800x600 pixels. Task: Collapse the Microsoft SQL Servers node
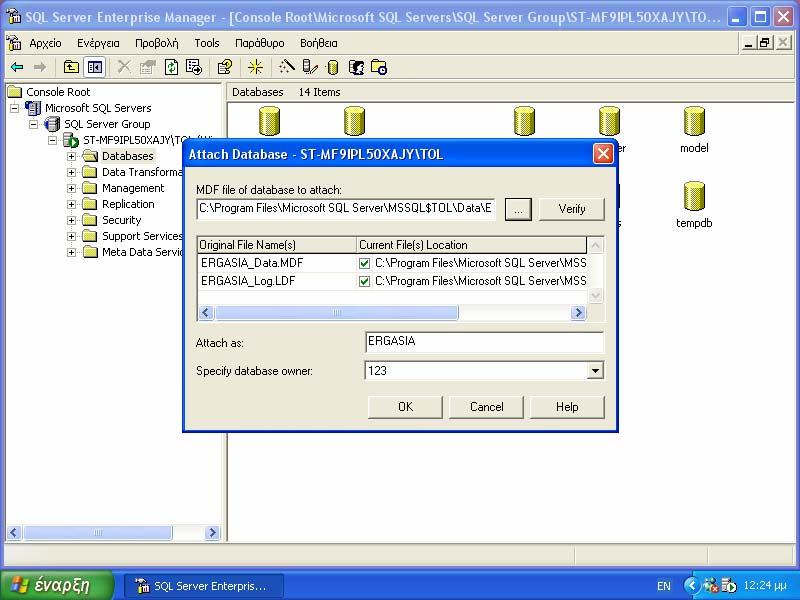coord(15,108)
